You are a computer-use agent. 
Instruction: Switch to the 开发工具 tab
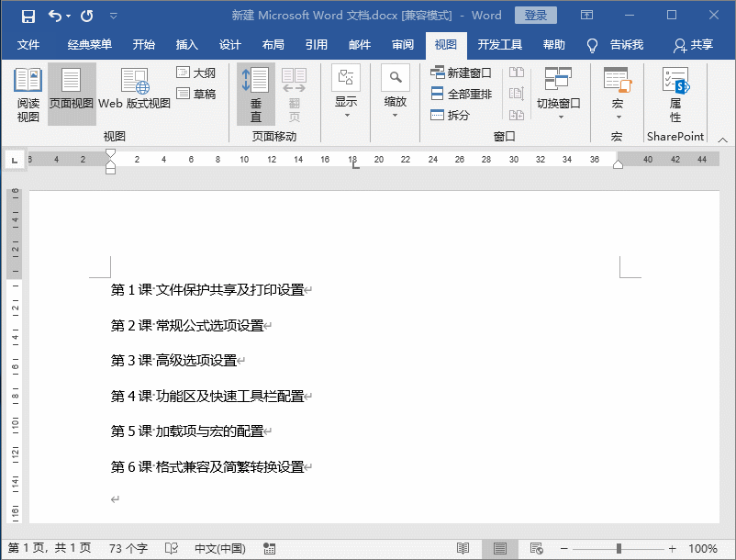[500, 45]
